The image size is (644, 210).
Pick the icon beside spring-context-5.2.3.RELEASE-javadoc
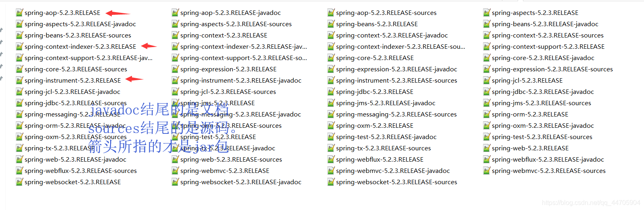[331, 35]
